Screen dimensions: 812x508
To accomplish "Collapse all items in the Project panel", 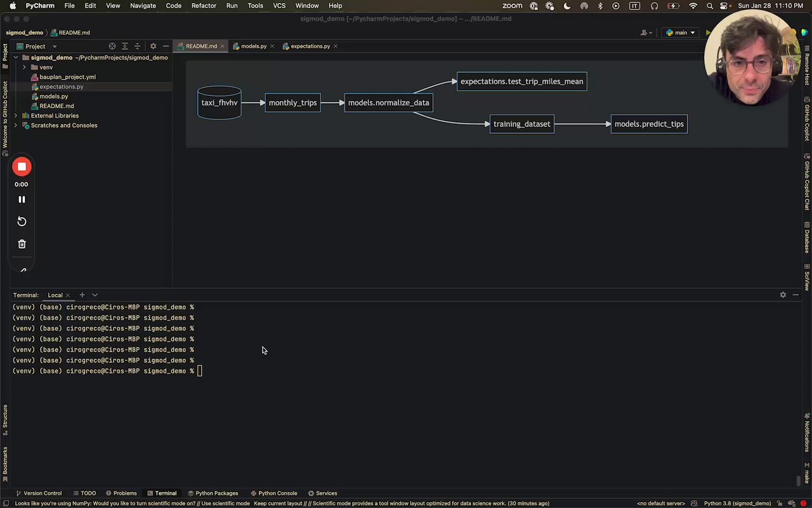I will coord(137,46).
